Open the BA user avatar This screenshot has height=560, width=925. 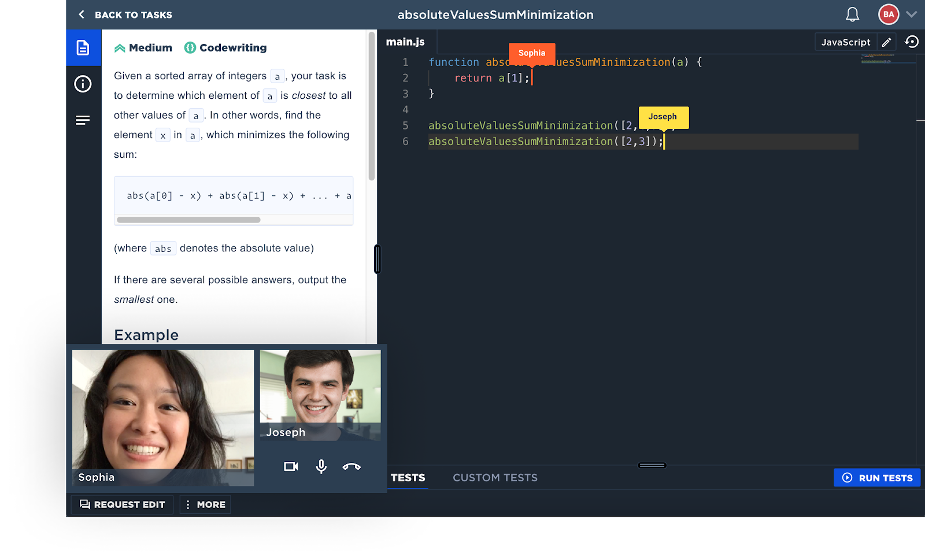(x=888, y=14)
